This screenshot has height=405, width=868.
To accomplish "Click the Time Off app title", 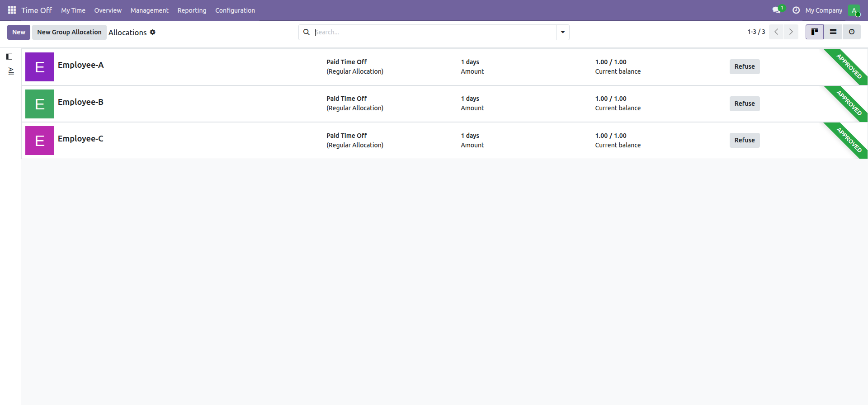I will (x=37, y=10).
